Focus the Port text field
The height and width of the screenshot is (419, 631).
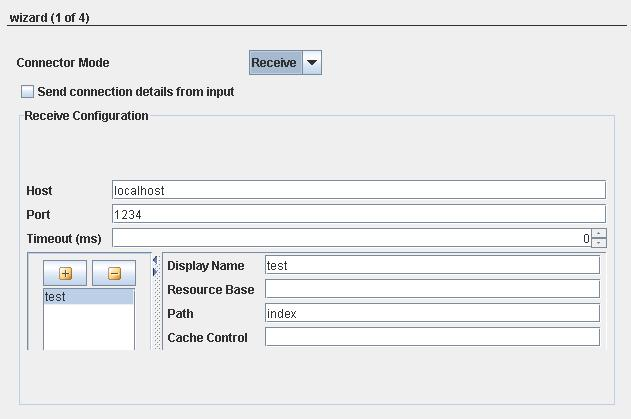coord(359,214)
